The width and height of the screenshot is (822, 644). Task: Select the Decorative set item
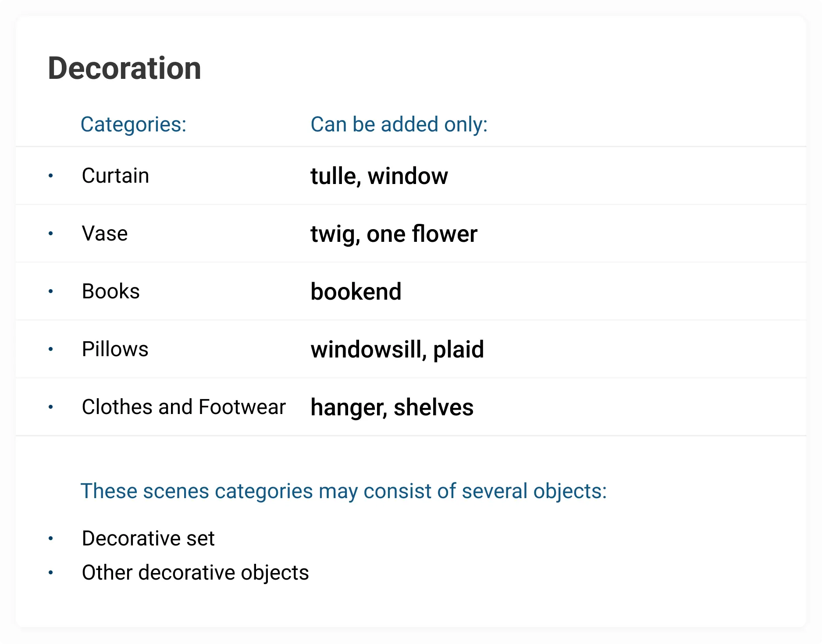148,538
